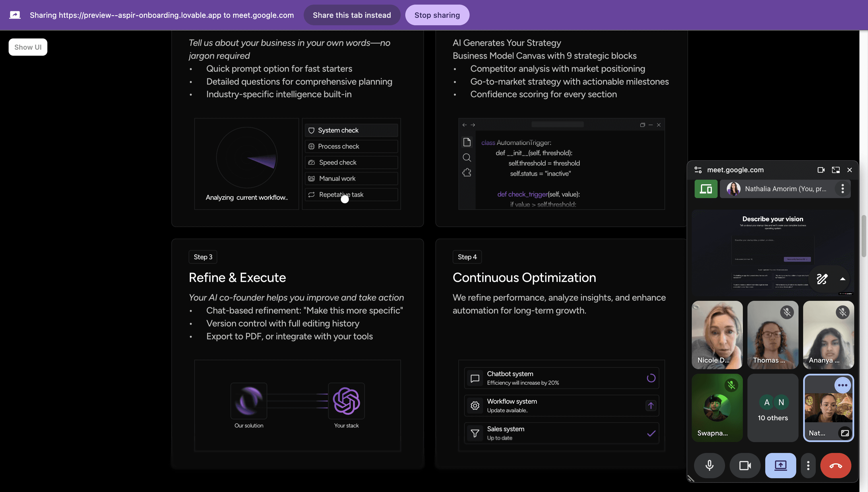Open the 10 others participants tile

click(772, 408)
